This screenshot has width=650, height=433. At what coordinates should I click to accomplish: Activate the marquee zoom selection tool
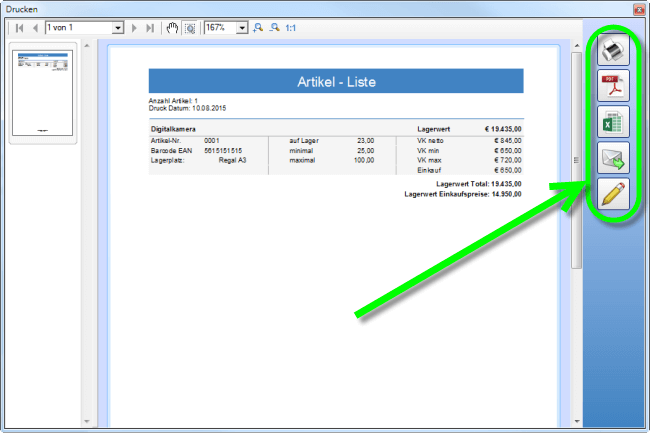pos(190,28)
